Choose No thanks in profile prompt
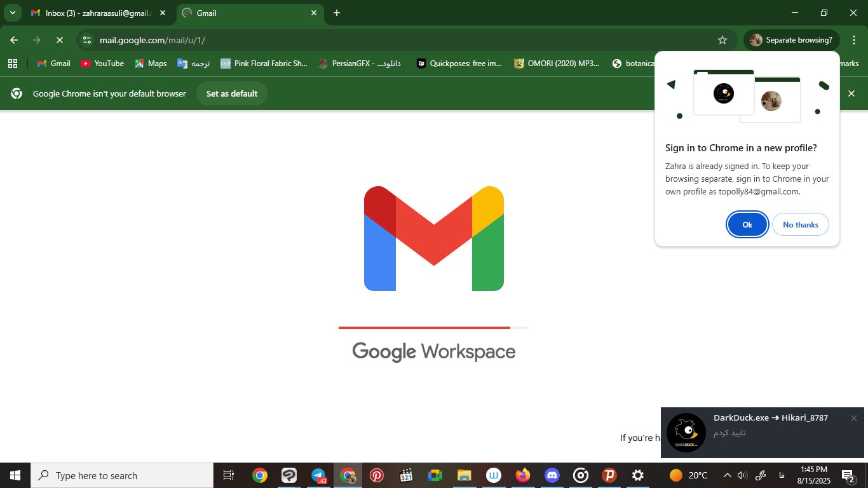The width and height of the screenshot is (868, 488). pyautogui.click(x=800, y=225)
